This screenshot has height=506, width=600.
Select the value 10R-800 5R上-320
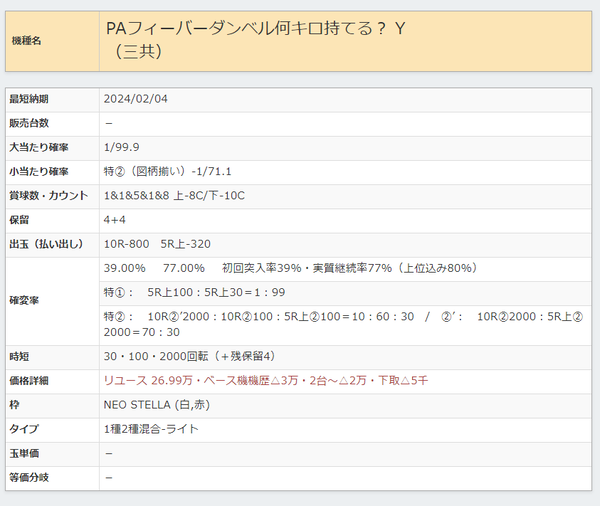point(157,244)
